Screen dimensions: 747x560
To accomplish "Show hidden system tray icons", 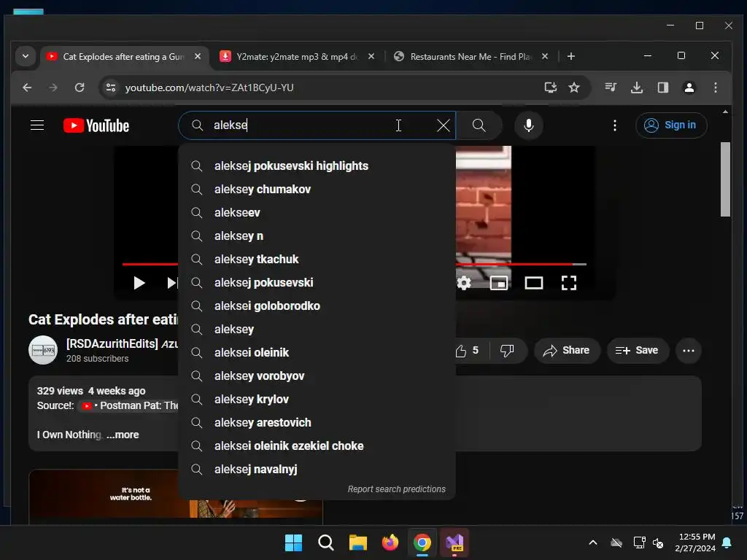I will tap(593, 542).
